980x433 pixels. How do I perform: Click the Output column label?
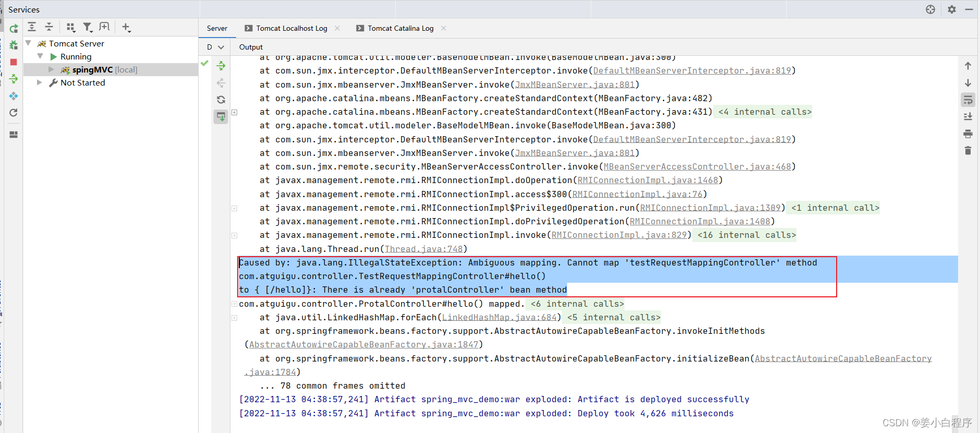(x=251, y=47)
